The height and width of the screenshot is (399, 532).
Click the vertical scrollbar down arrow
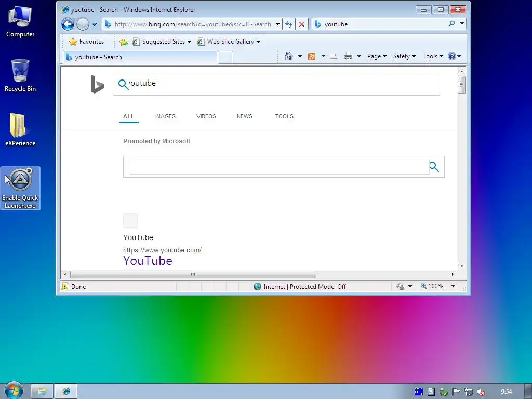[x=461, y=265]
